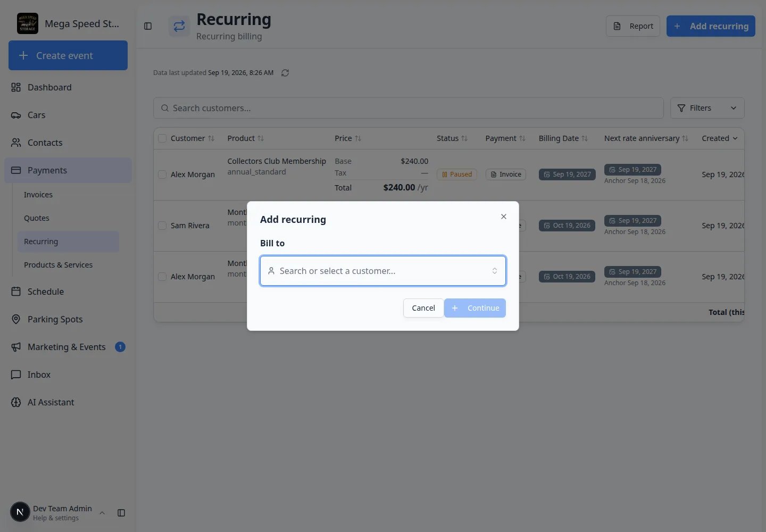
Task: Click the Continue button
Action: tap(475, 308)
